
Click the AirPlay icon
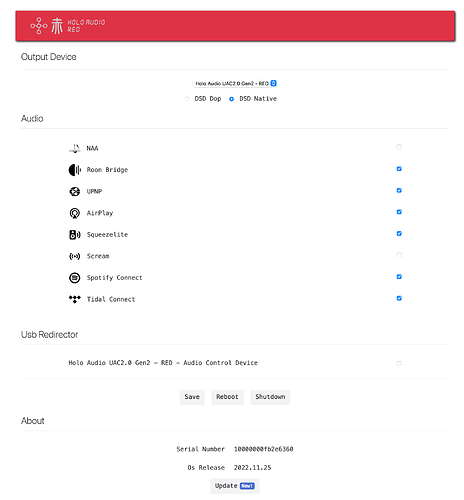[x=75, y=213]
